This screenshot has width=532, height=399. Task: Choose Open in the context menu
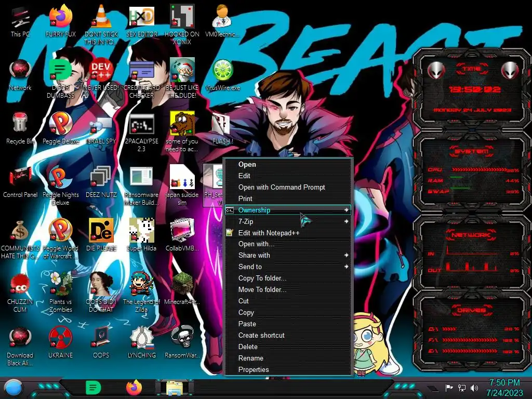pyautogui.click(x=288, y=164)
